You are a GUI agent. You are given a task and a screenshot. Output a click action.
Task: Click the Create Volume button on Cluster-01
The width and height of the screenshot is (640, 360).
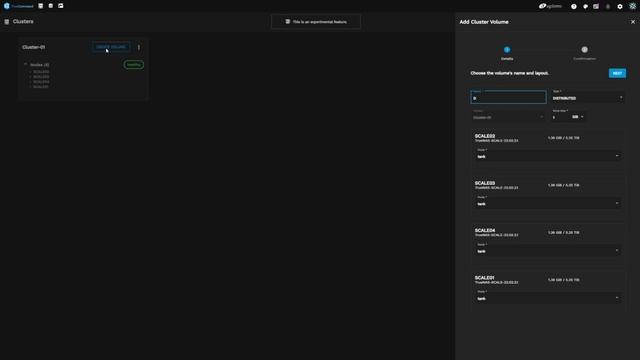tap(111, 47)
